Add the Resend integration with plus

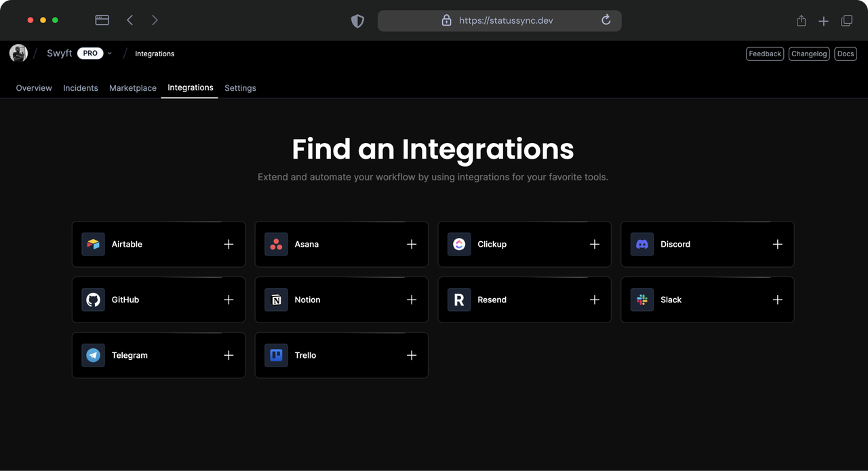coord(595,300)
